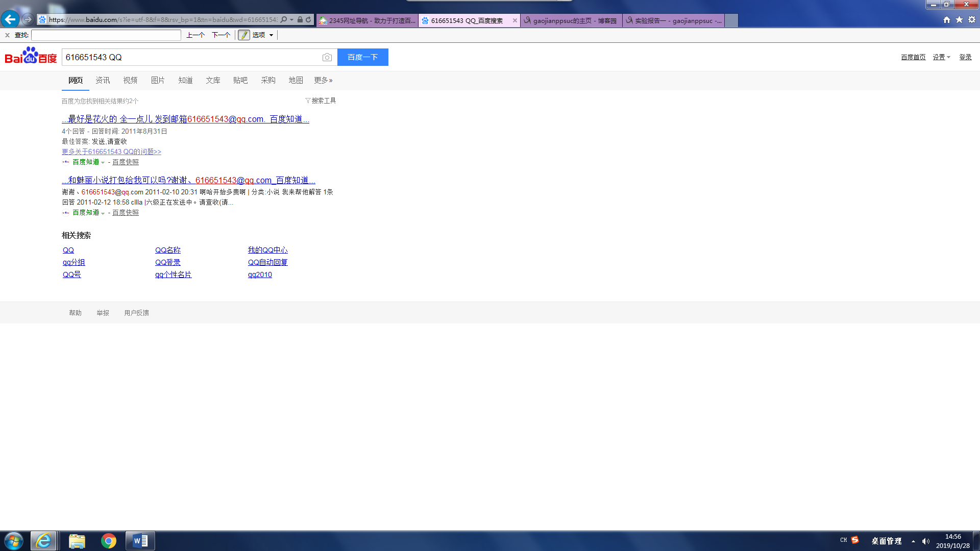The image size is (980, 551).
Task: Toggle the find bar highlighter button
Action: coord(244,35)
